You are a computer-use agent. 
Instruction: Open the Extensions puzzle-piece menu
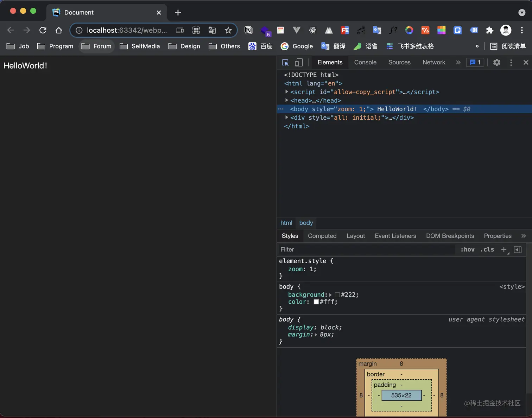click(x=490, y=30)
